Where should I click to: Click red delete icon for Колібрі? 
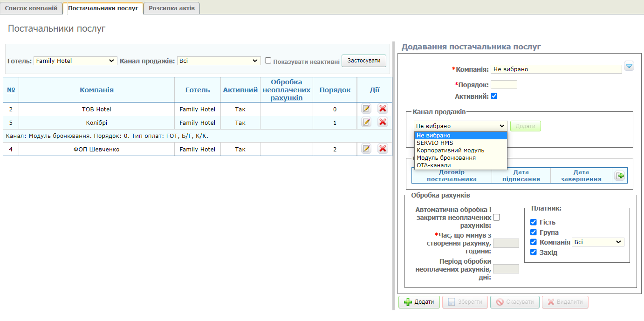point(383,123)
